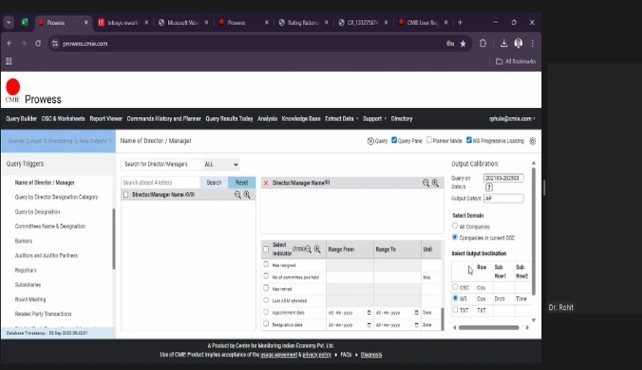Reload the page in the browser
The height and width of the screenshot is (370, 642).
pos(38,43)
